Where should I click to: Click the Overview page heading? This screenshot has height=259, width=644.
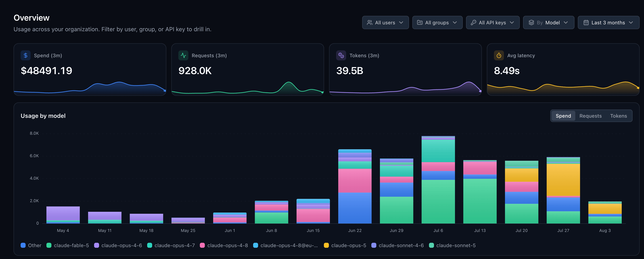(31, 18)
